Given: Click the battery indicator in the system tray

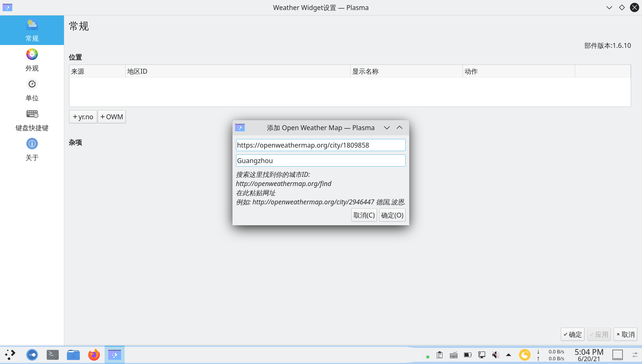Looking at the screenshot, I should pyautogui.click(x=467, y=355).
